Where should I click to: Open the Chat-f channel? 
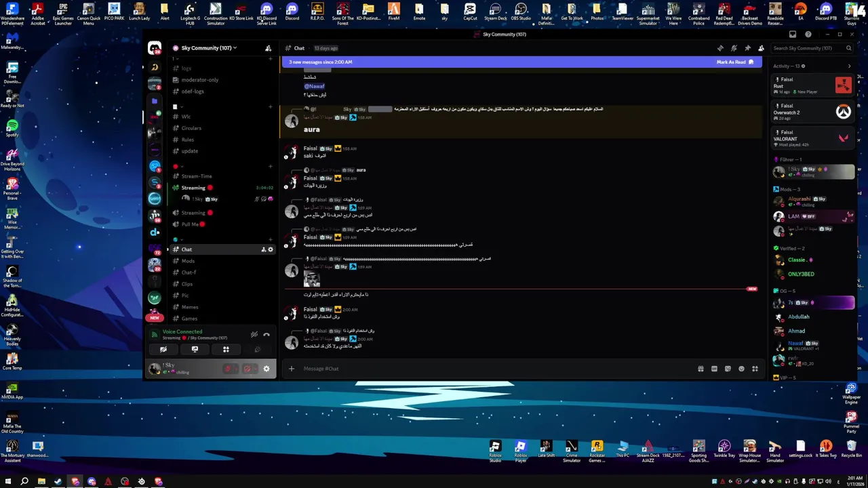(222, 272)
